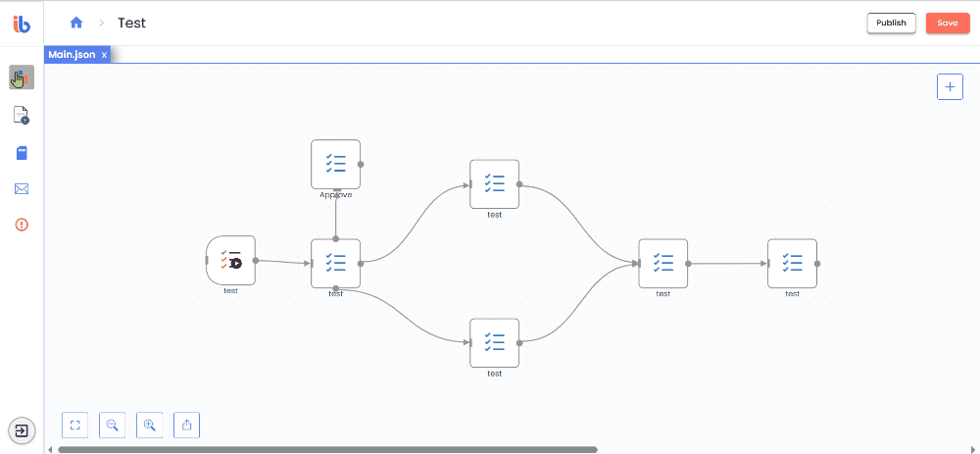This screenshot has width=980, height=454.
Task: Select the merge test node after branches
Action: click(663, 263)
